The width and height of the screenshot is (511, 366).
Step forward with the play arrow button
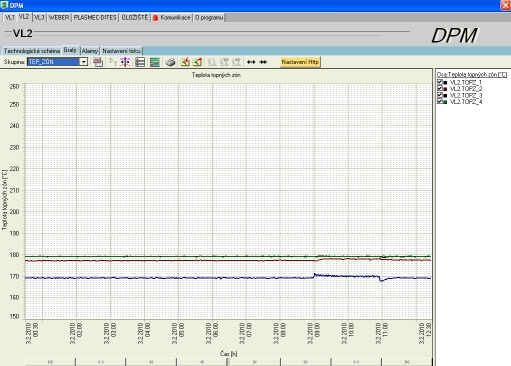pyautogui.click(x=254, y=362)
